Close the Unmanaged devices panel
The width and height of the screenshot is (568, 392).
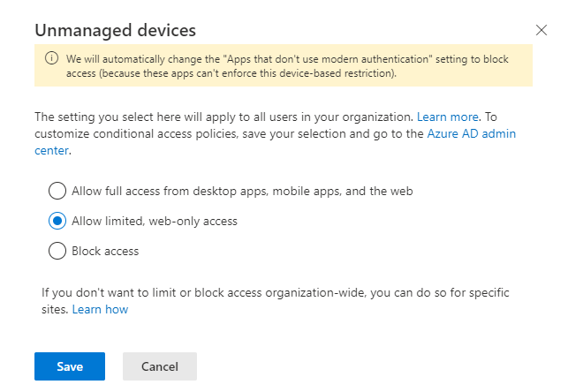coord(541,30)
